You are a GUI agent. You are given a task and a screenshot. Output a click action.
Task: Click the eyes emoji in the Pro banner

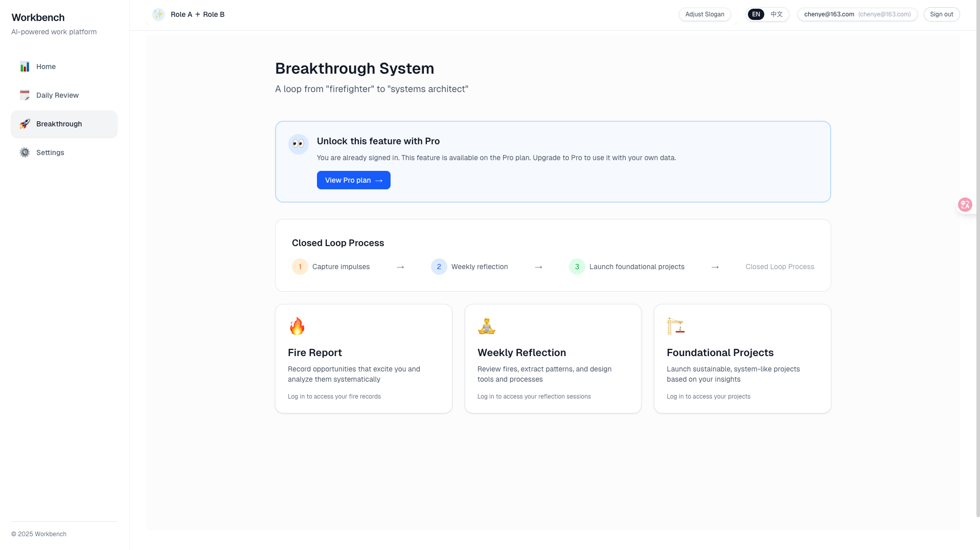coord(298,144)
